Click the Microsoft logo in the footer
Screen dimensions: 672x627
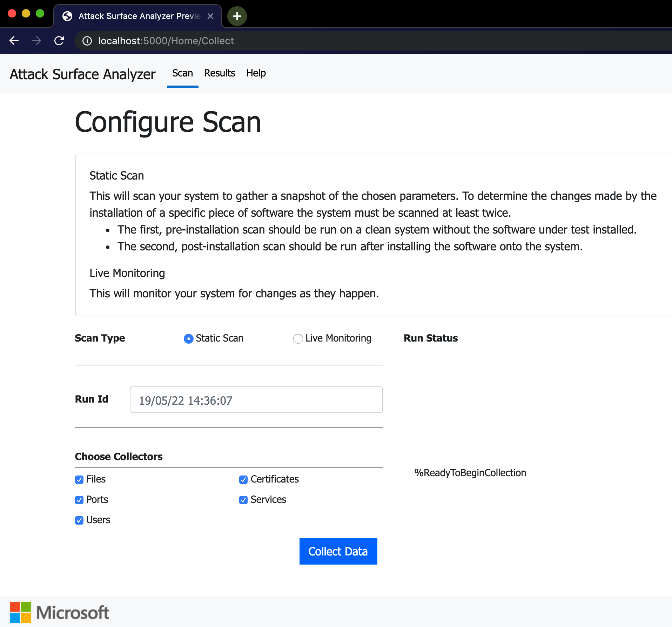pos(59,612)
